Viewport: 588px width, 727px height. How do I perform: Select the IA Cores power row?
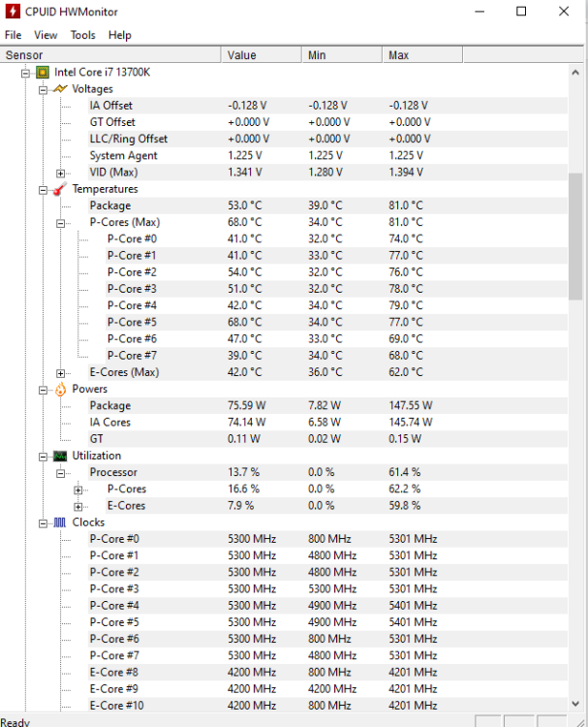[x=327, y=423]
